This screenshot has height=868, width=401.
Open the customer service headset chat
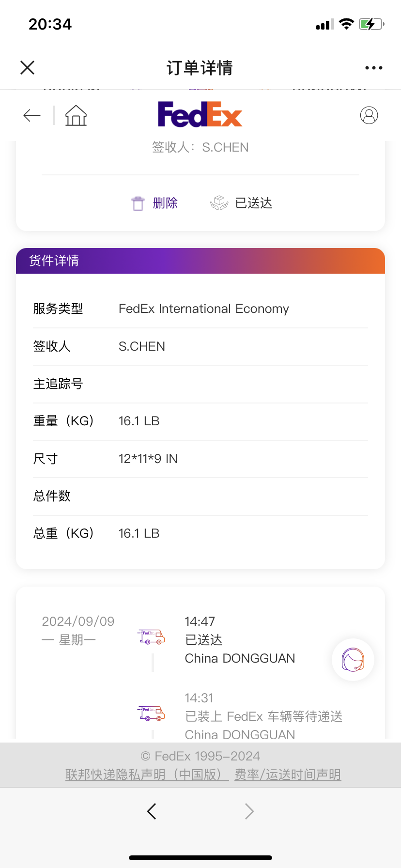point(353,659)
